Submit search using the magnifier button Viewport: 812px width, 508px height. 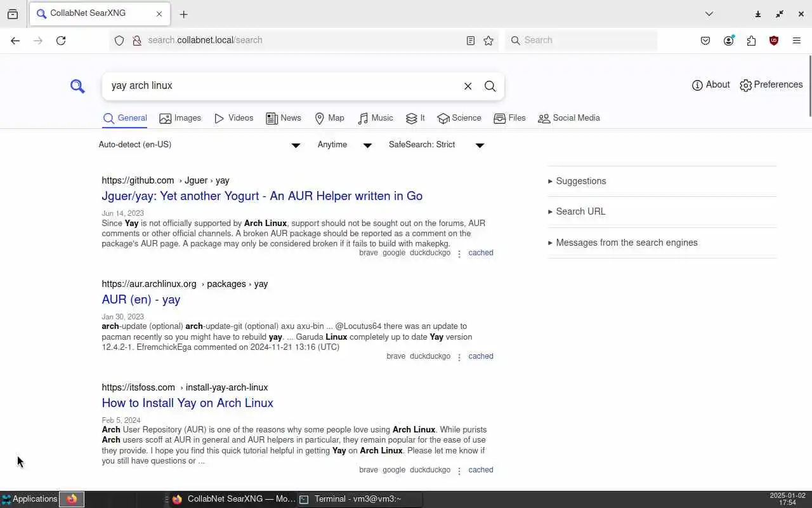[x=490, y=86]
